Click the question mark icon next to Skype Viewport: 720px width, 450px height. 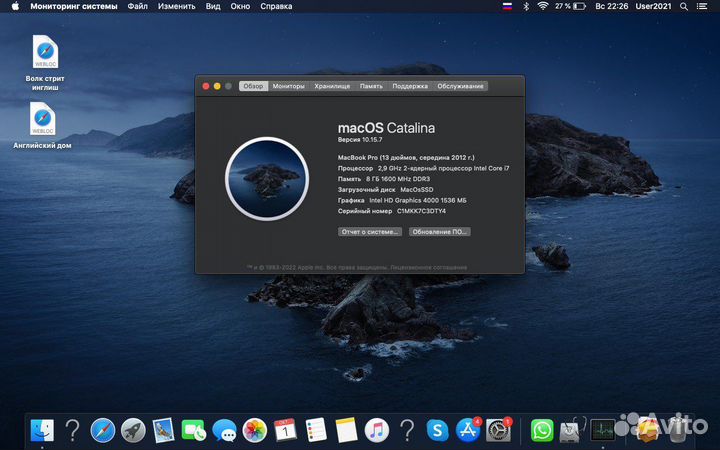407,431
